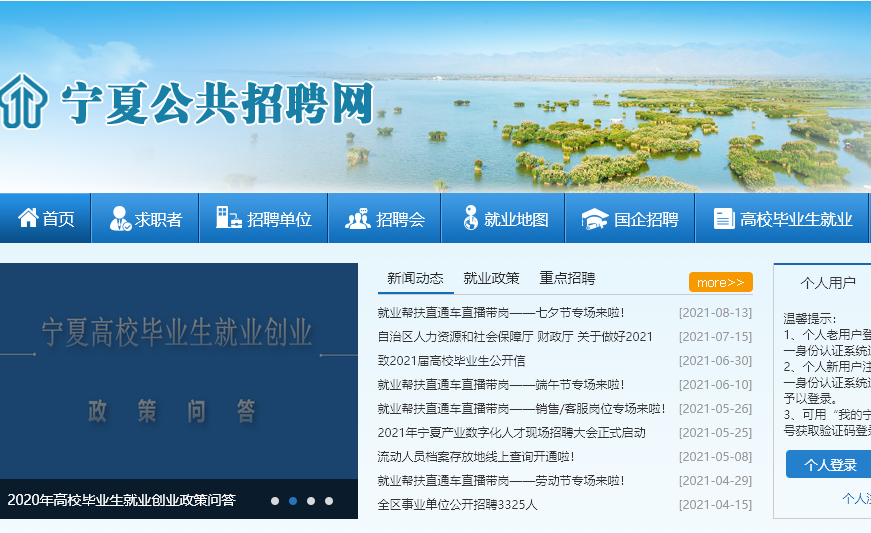Click the 就业地图 map pin icon
Viewport: 871px width, 533px height.
pyautogui.click(x=470, y=218)
